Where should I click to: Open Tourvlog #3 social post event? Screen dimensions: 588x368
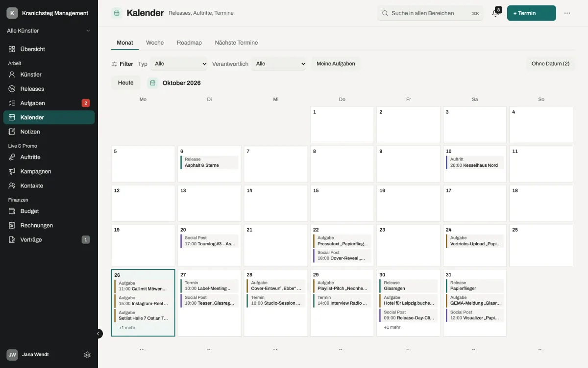209,241
